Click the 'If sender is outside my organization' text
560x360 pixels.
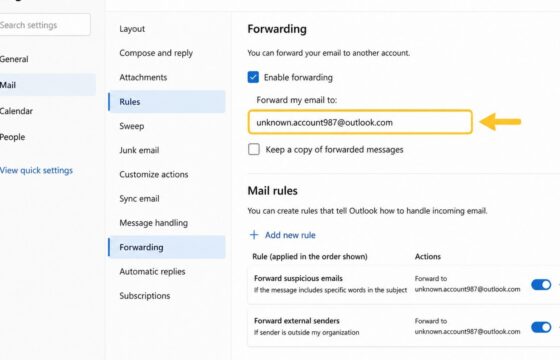click(307, 332)
